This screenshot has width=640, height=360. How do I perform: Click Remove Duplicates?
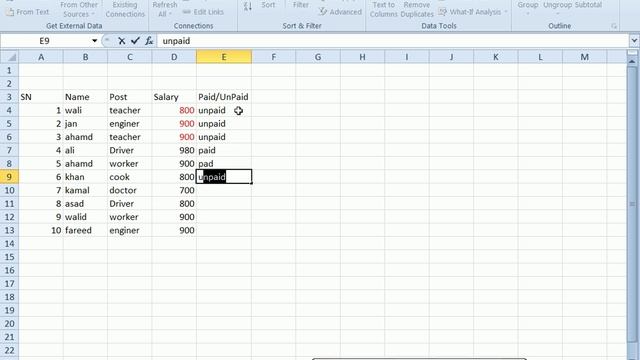click(x=417, y=9)
